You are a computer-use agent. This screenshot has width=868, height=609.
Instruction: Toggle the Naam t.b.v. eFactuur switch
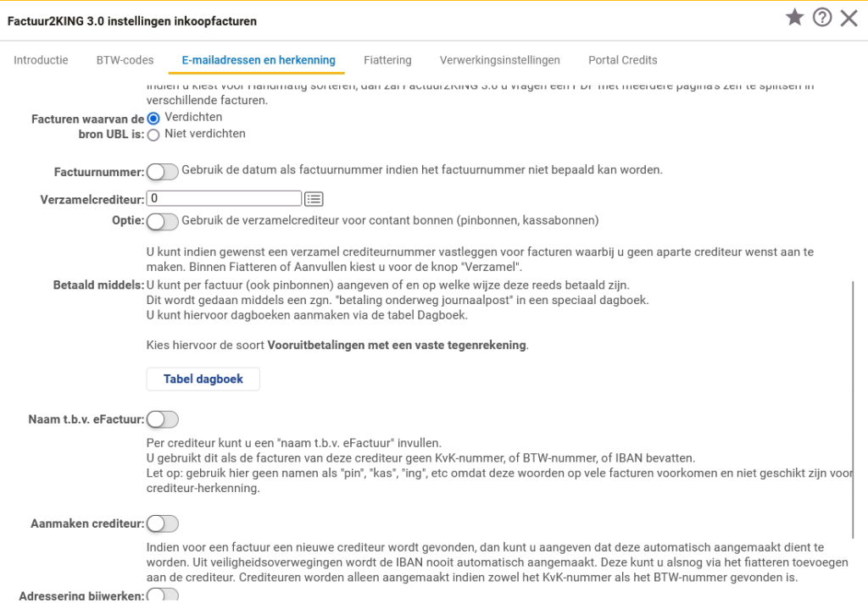tap(162, 419)
